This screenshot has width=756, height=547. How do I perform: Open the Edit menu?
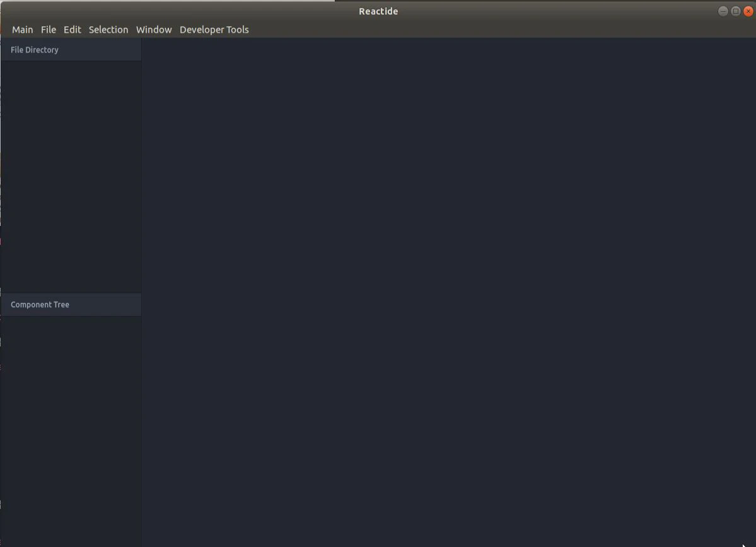pos(73,30)
